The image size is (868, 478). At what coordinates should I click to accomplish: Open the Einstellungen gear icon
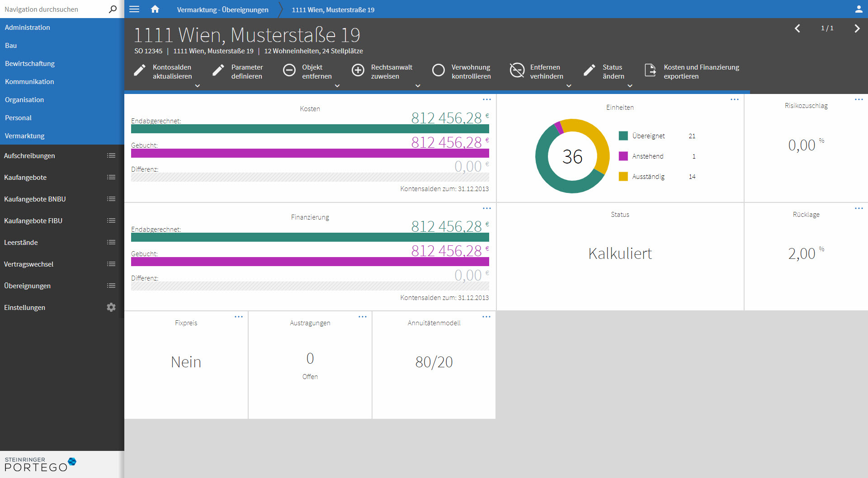pos(111,307)
